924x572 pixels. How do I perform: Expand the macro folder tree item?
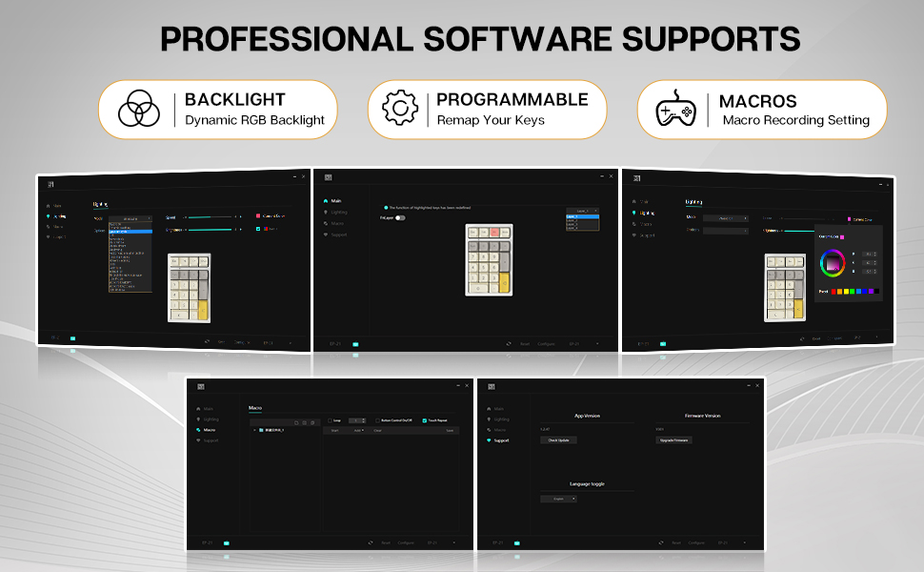pyautogui.click(x=254, y=431)
